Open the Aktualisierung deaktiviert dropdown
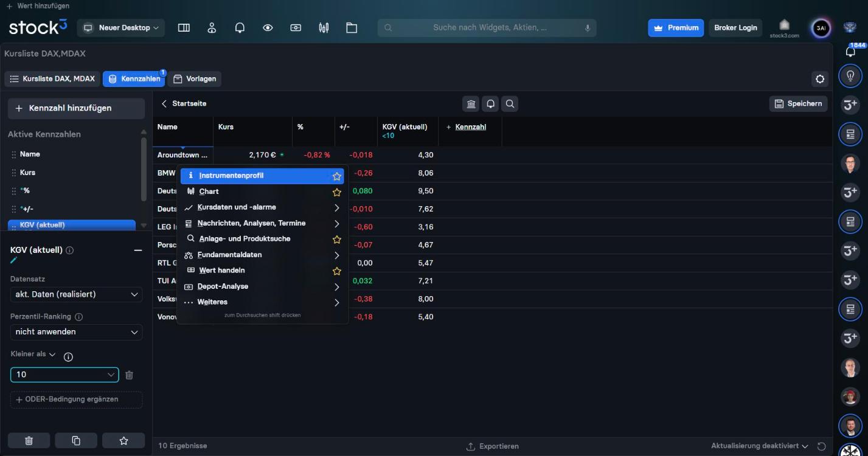868x456 pixels. pos(759,446)
